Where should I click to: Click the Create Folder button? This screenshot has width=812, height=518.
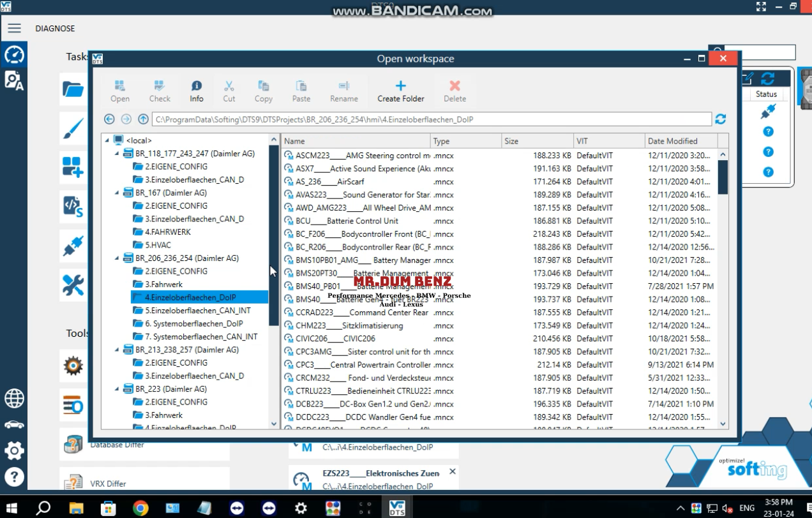(400, 90)
